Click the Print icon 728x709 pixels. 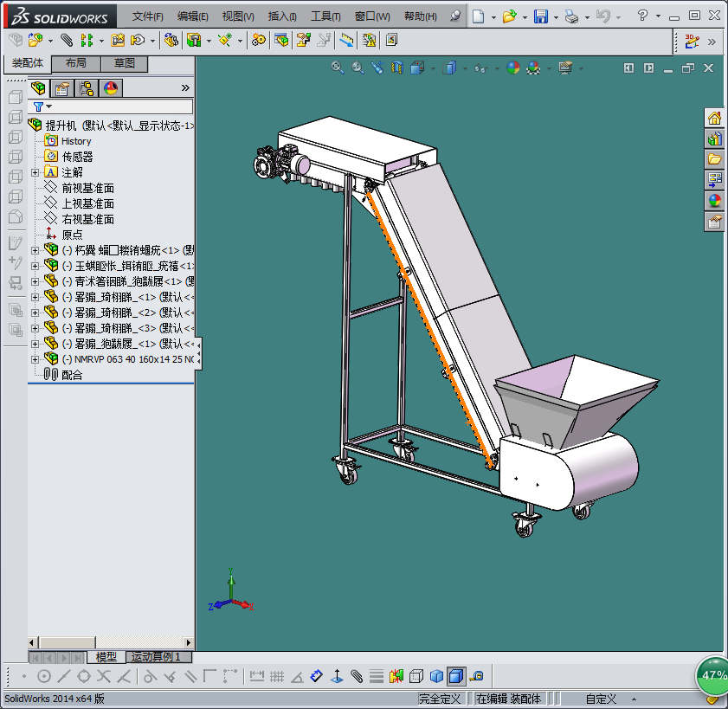click(571, 16)
